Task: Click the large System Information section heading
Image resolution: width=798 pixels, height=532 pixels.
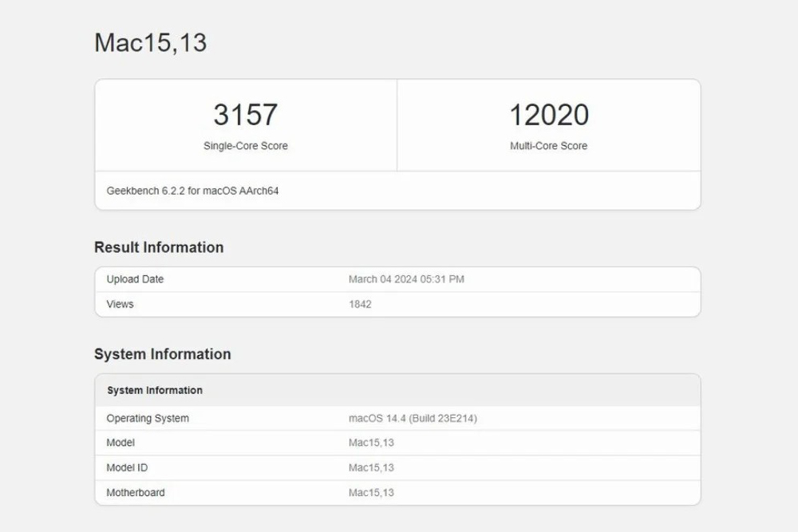Action: point(162,354)
